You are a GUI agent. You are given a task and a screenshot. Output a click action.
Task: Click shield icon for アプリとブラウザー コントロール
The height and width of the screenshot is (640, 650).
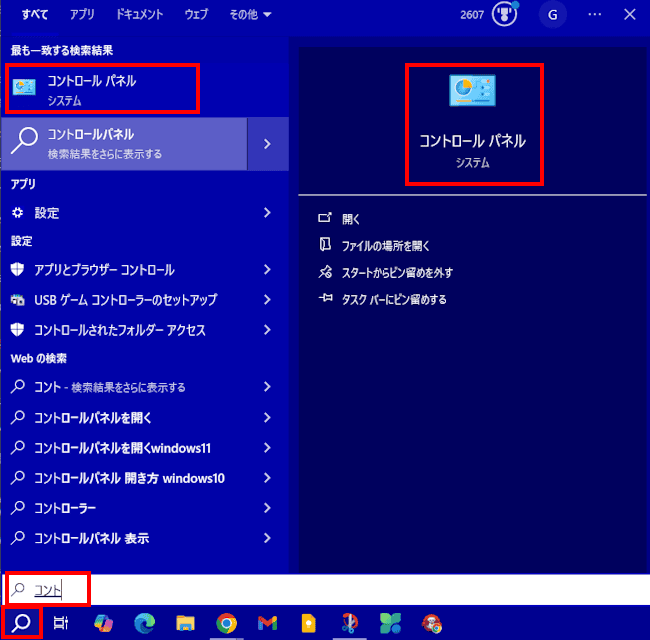(17, 269)
